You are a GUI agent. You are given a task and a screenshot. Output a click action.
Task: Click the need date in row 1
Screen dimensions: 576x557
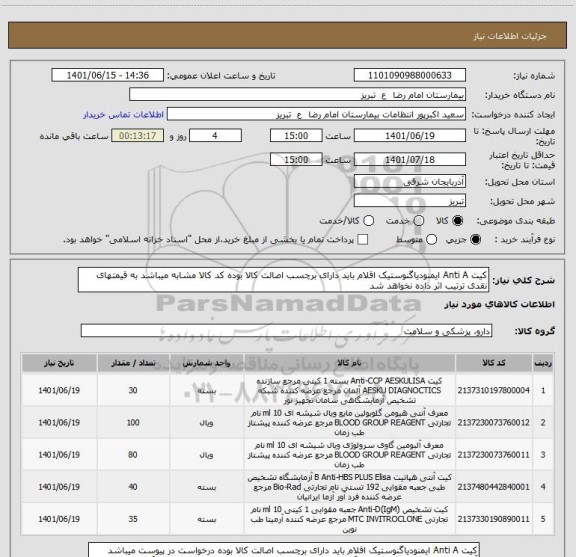pyautogui.click(x=59, y=390)
